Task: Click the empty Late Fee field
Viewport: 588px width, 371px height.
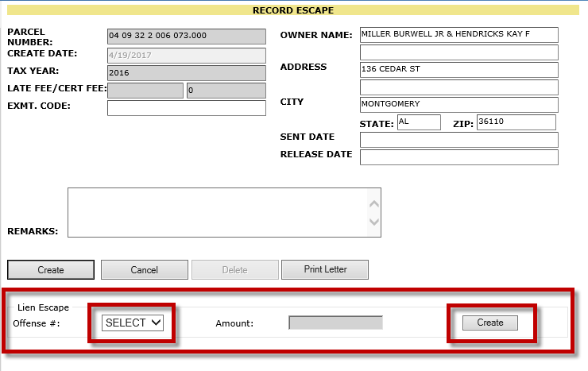Action: coord(145,91)
